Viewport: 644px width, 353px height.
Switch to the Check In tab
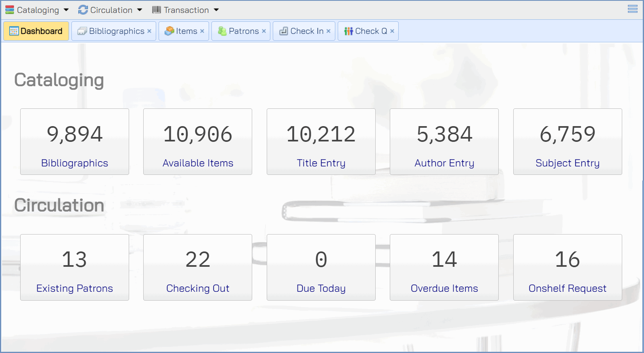tap(307, 31)
